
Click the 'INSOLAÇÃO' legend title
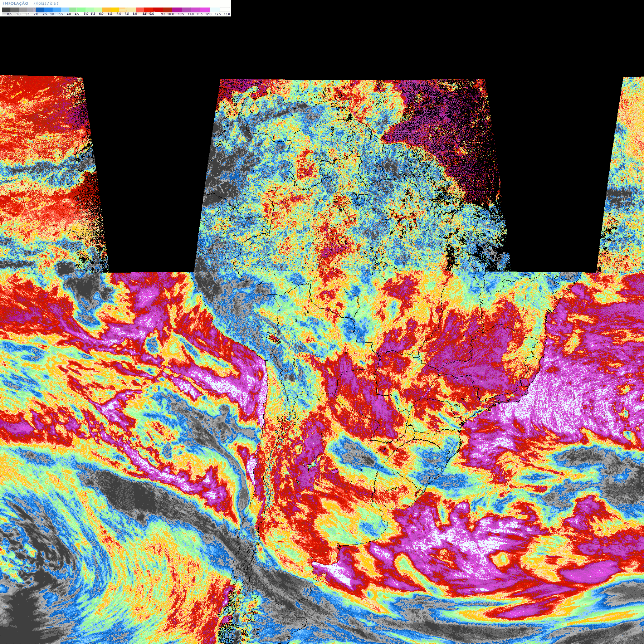(x=16, y=3)
